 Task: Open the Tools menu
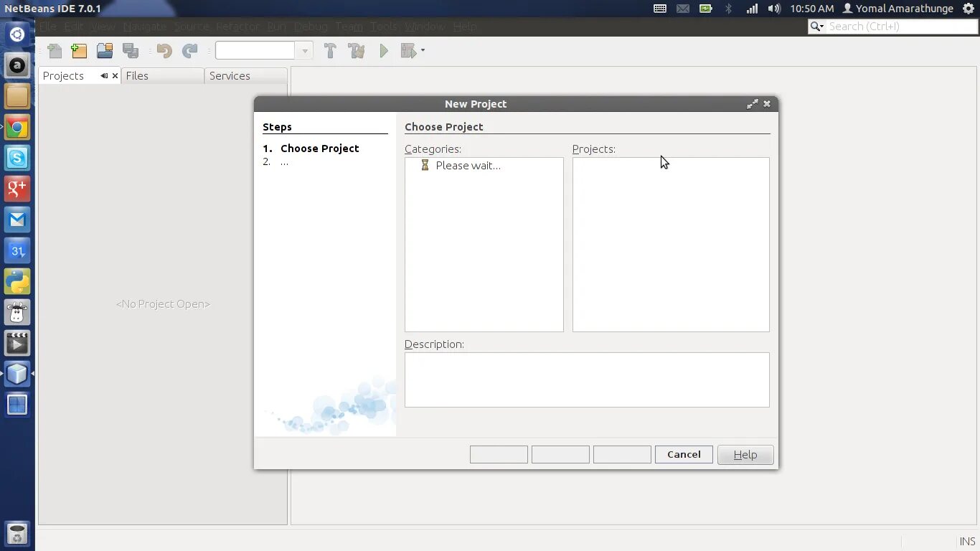point(384,27)
